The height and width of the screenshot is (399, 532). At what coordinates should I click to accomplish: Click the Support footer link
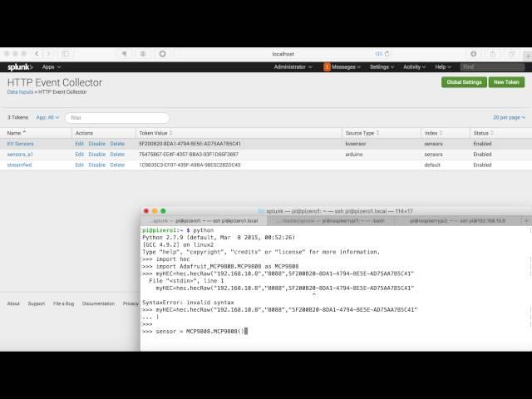[x=37, y=303]
